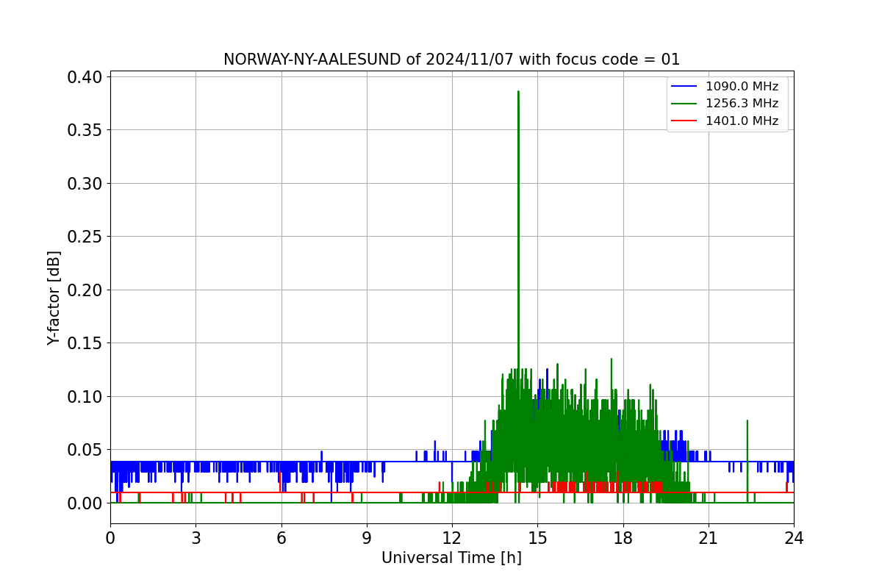This screenshot has height=588, width=882.
Task: Click the Y-factor [dB] axis label
Action: (x=54, y=298)
